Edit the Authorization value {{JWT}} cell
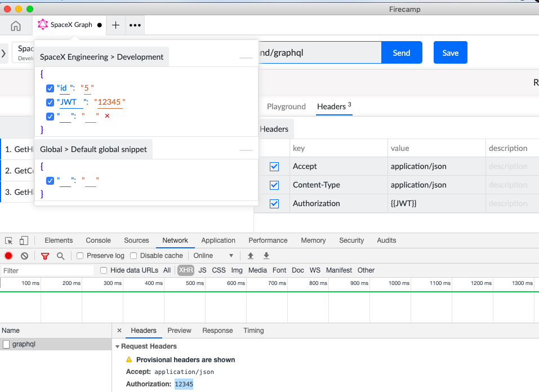This screenshot has height=392, width=539. point(436,203)
